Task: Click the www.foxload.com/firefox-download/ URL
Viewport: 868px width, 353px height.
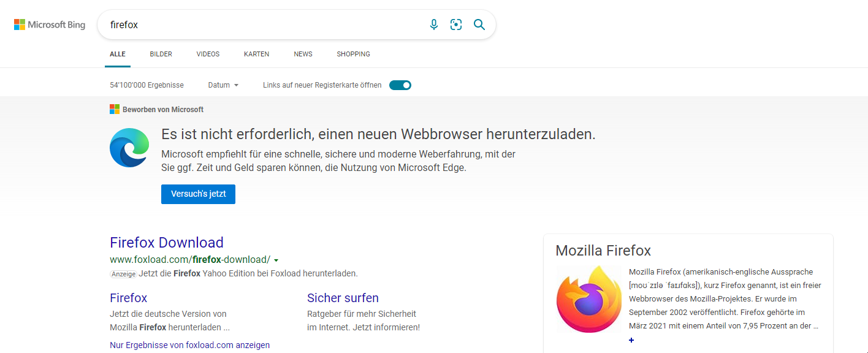Action: click(190, 259)
